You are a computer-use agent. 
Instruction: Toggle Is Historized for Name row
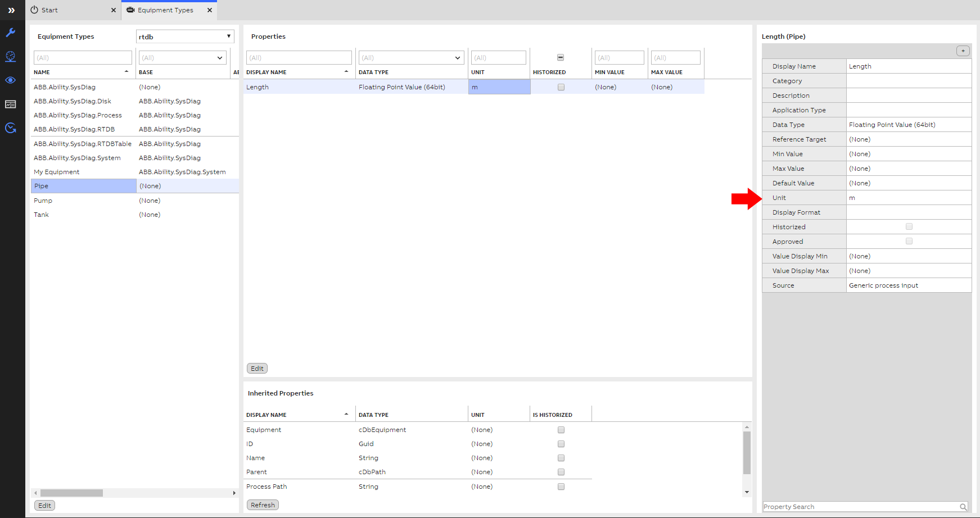(561, 458)
